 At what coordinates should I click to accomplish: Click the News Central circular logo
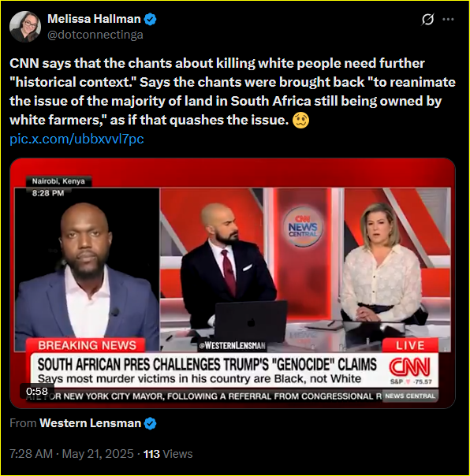(303, 227)
